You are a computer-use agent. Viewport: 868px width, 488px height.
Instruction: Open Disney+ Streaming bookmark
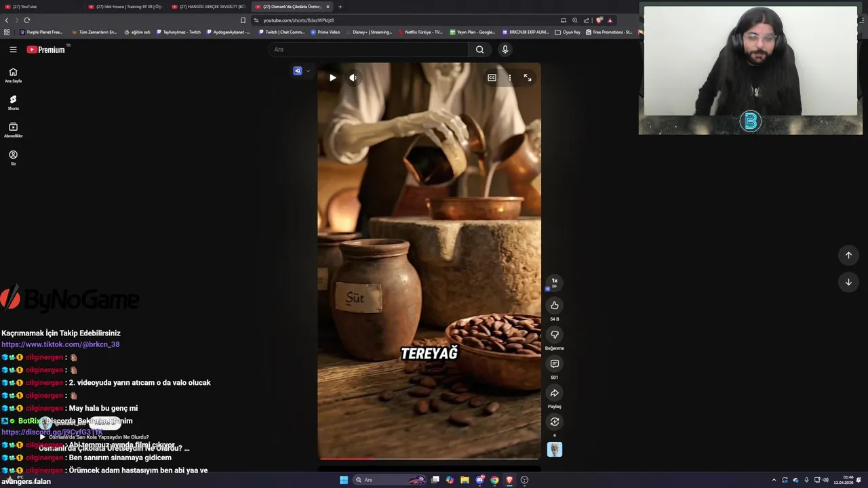pos(369,32)
